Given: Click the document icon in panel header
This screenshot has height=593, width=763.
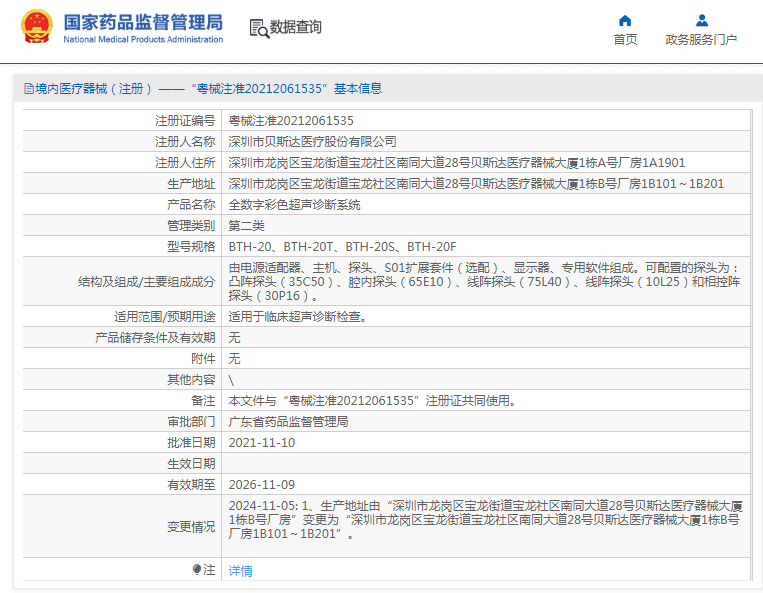Looking at the screenshot, I should tap(28, 89).
